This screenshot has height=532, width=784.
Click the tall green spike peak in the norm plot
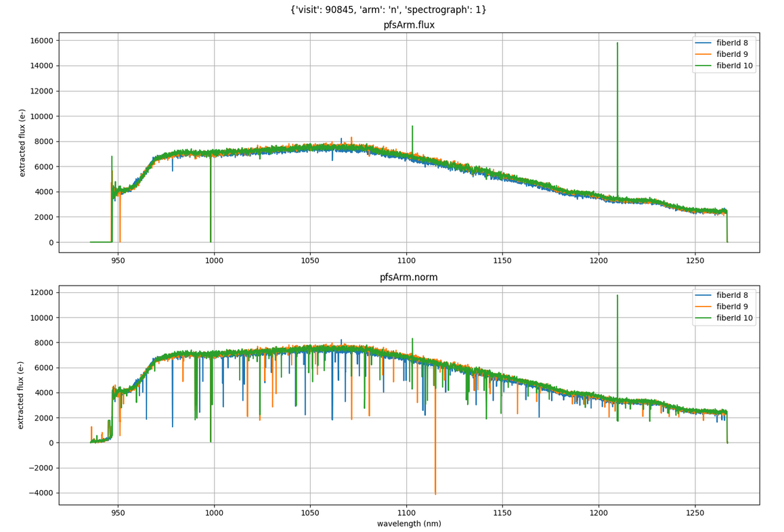[x=617, y=296]
